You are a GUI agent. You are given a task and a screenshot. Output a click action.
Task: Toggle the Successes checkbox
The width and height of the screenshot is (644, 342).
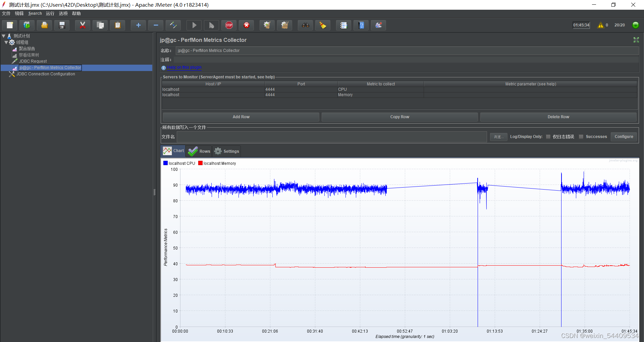click(x=581, y=137)
